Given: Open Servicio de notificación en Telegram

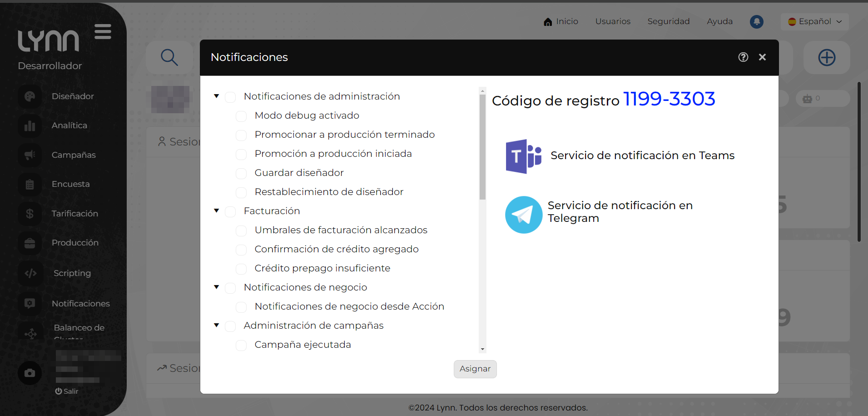Looking at the screenshot, I should click(x=620, y=212).
